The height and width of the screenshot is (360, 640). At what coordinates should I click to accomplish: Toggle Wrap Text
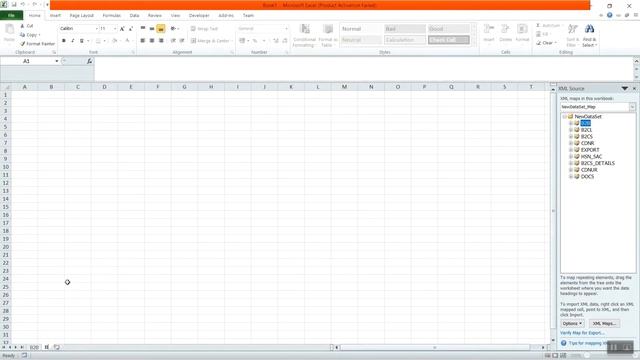204,29
